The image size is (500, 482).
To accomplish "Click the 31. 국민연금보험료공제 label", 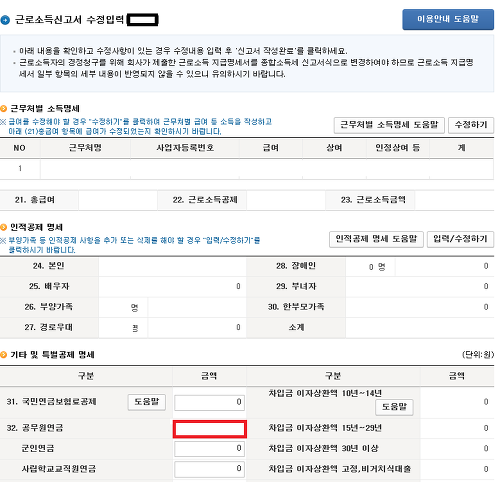I will [x=52, y=402].
